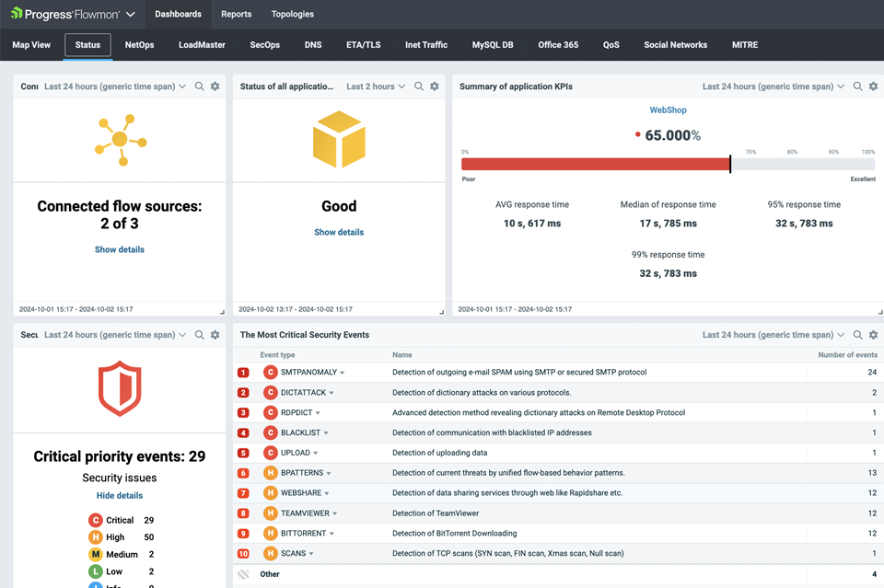Click the High severity badge in legend
The image size is (884, 588).
95,537
